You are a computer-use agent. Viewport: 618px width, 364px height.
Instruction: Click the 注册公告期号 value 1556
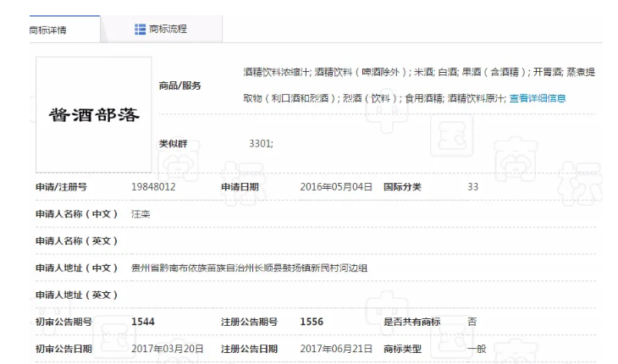312,321
